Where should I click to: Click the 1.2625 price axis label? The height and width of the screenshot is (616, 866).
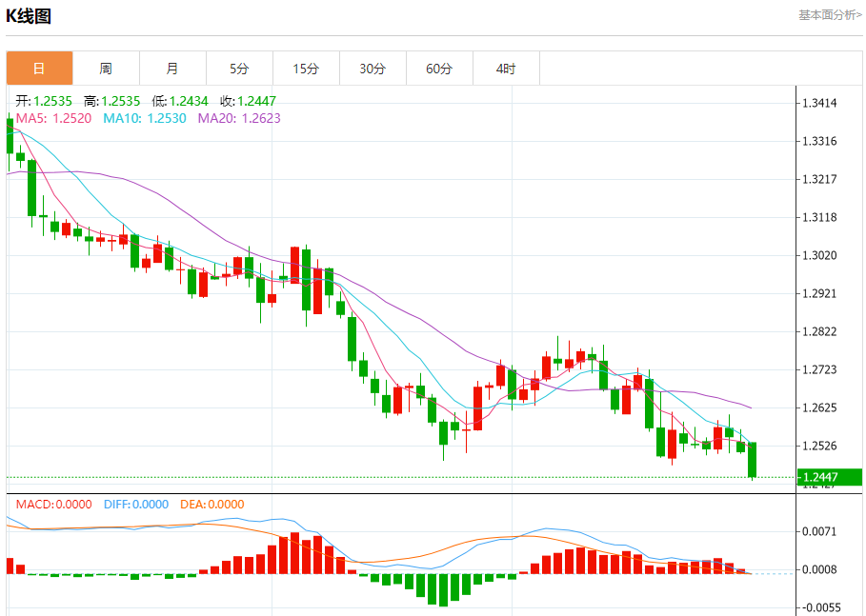[819, 407]
